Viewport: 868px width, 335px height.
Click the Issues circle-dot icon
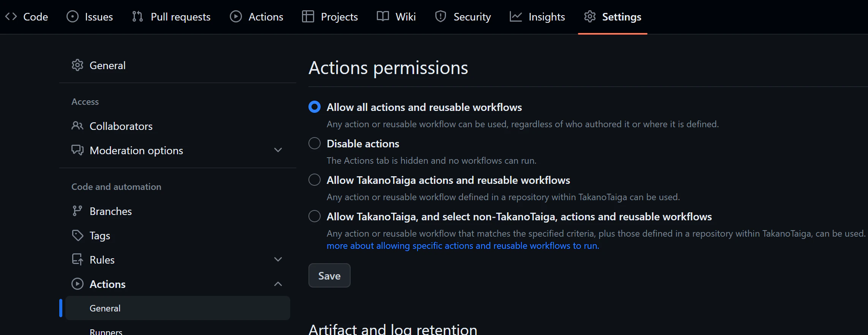[72, 16]
